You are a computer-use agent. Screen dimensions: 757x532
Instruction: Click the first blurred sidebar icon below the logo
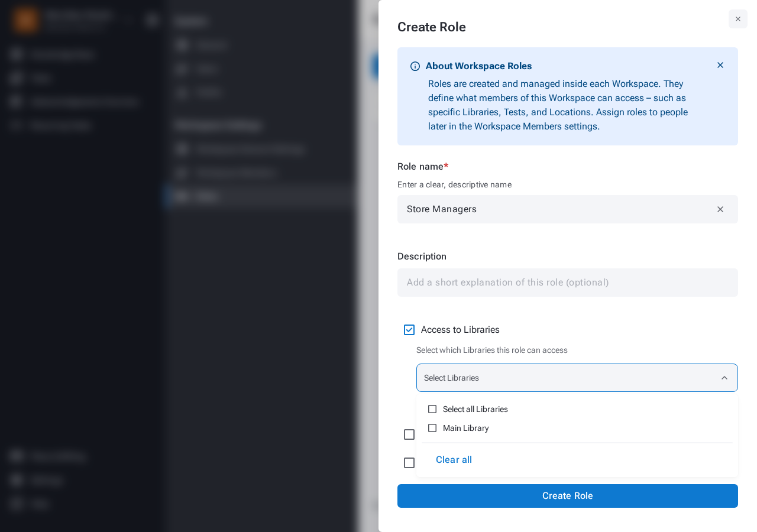[x=17, y=54]
